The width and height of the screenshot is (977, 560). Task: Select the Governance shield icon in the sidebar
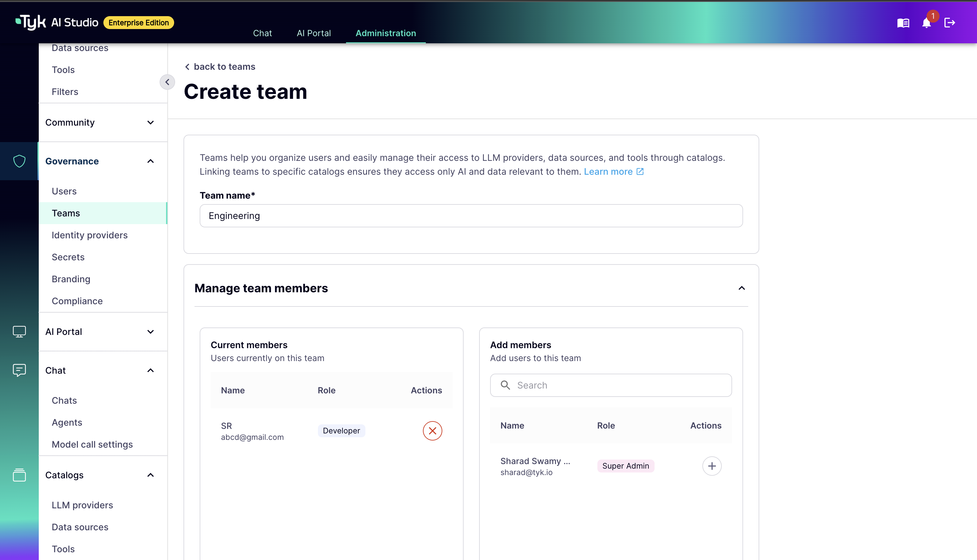point(19,161)
